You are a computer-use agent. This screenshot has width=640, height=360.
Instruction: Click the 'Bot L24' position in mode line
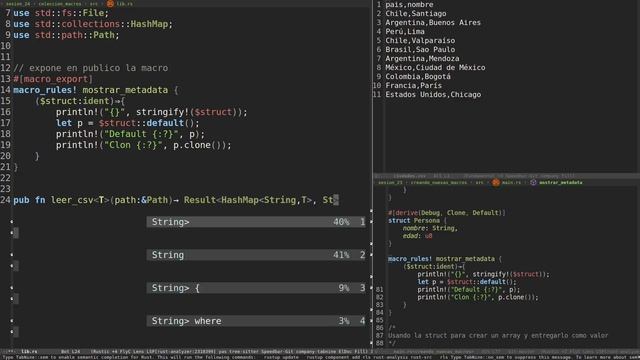[x=71, y=351]
